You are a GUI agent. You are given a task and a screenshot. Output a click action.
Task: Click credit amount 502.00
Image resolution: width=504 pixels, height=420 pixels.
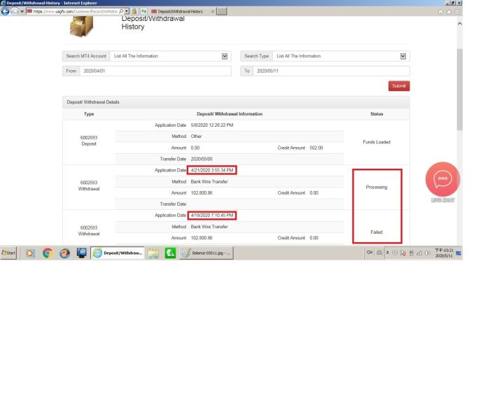(316, 148)
